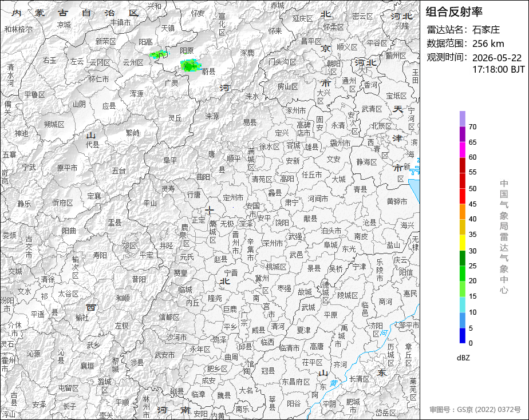Click the 朔城区 label
The image size is (529, 420).
pyautogui.click(x=54, y=124)
